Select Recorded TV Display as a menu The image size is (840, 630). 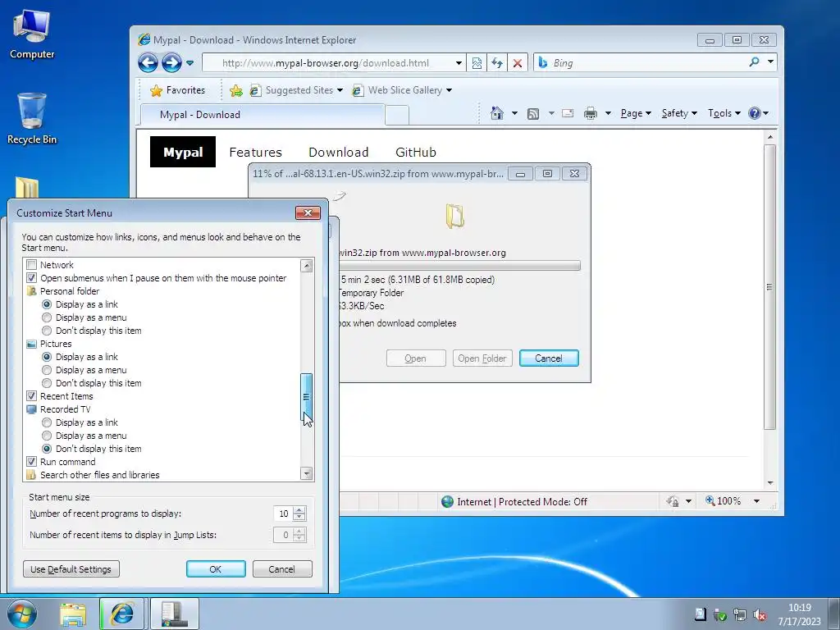[x=47, y=436]
